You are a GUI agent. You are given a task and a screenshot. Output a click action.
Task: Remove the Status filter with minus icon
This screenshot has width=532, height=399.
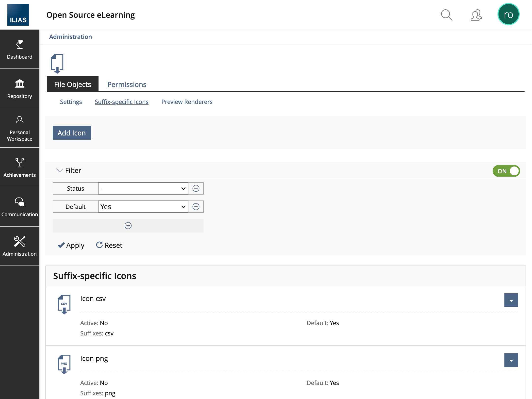(x=196, y=188)
